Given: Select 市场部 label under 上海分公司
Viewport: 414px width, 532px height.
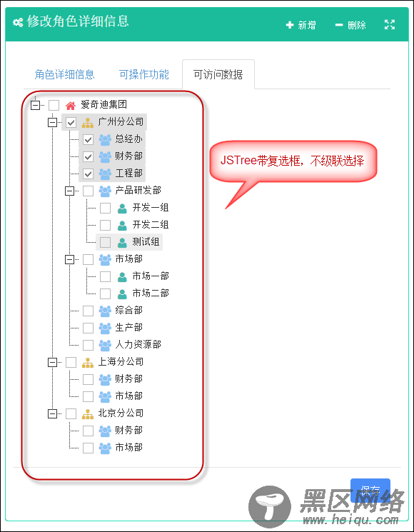Looking at the screenshot, I should coord(129,396).
